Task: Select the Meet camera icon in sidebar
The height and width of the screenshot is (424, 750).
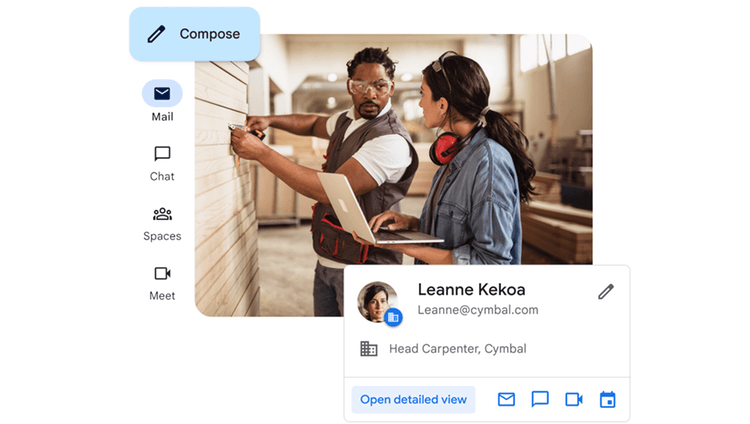Action: 162,273
